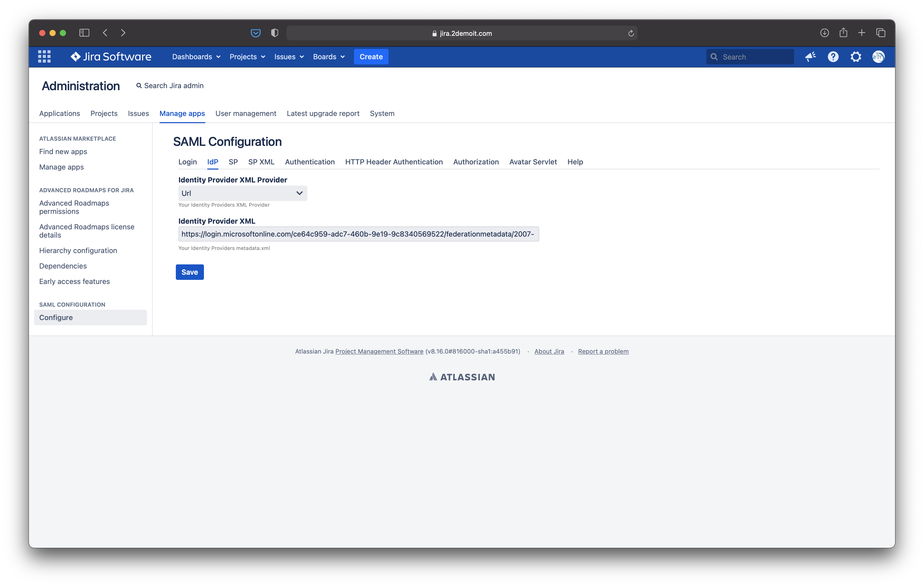This screenshot has height=586, width=924.
Task: Click the Identity Provider XML URL field
Action: point(358,234)
